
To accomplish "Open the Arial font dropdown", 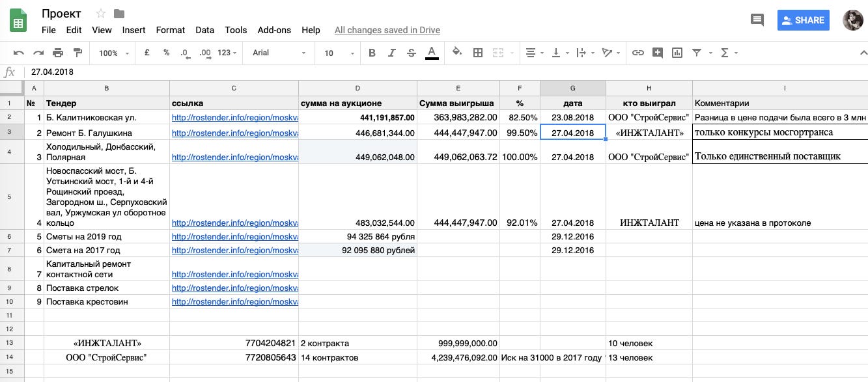I will (x=279, y=53).
